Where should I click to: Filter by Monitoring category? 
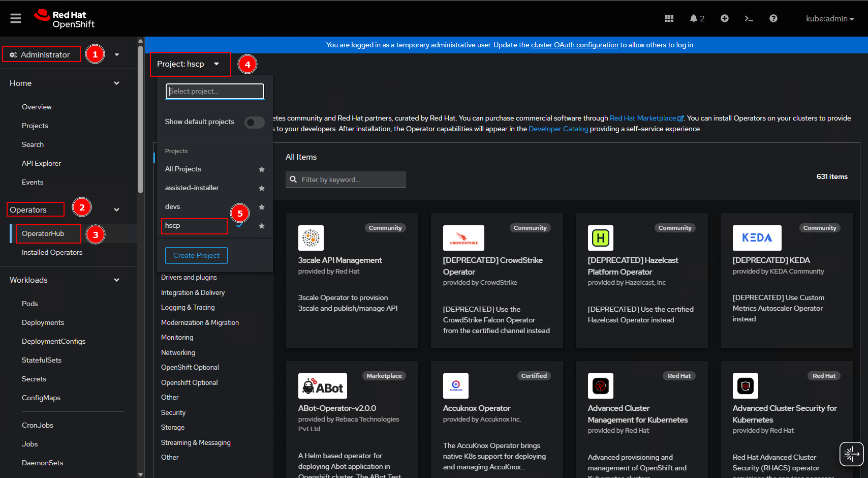coord(177,338)
